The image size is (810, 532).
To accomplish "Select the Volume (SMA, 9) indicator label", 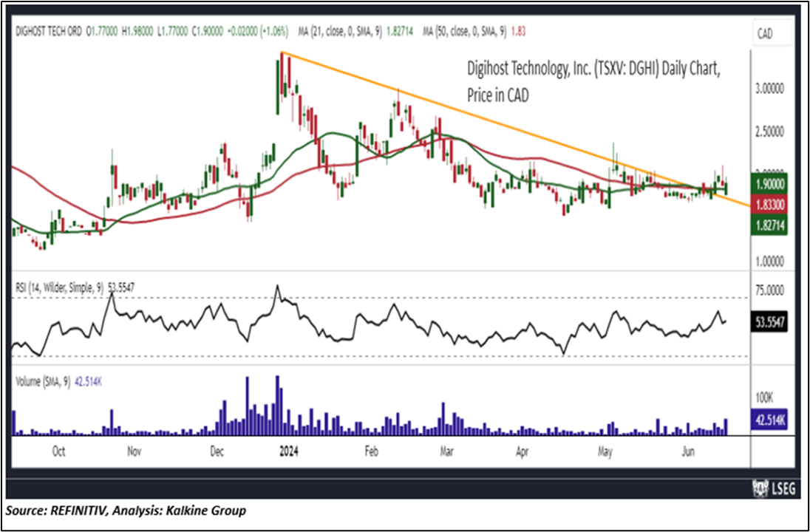I will pos(43,382).
